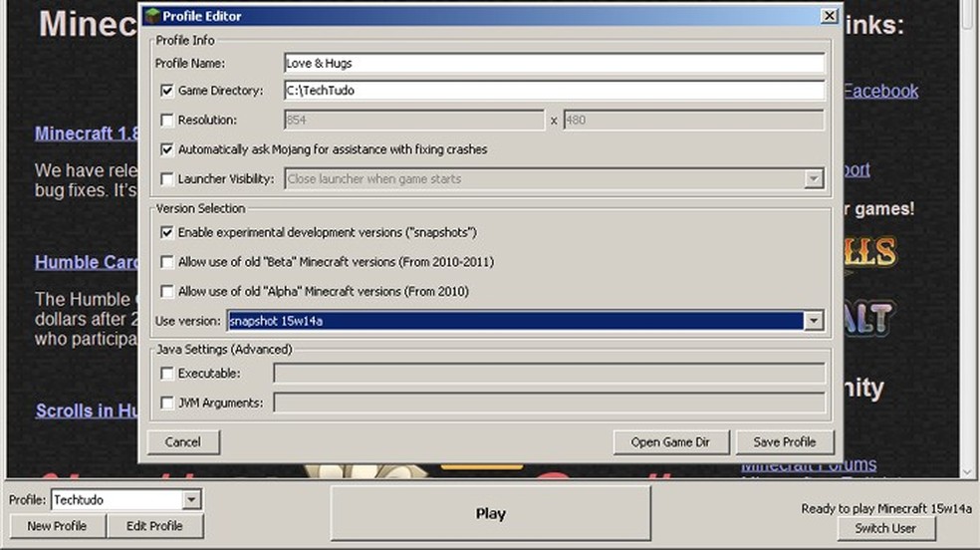980x550 pixels.
Task: Click the Edit Profile button
Action: pos(154,526)
